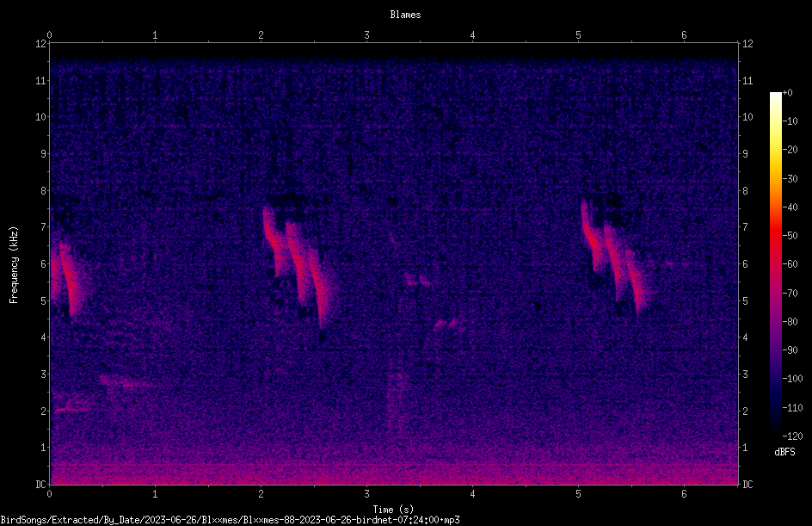Click the "6" tick on the right frequency axis
This screenshot has width=812, height=526.
pos(745,263)
